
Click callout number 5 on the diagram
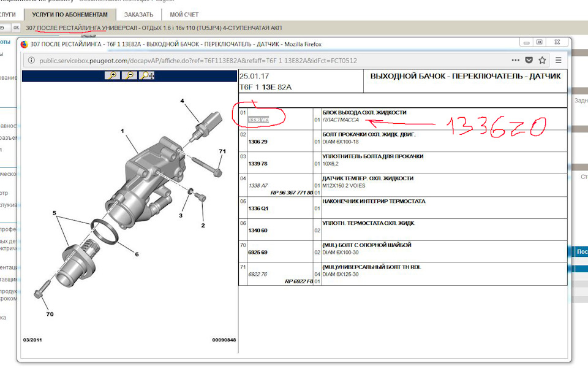[x=55, y=213]
